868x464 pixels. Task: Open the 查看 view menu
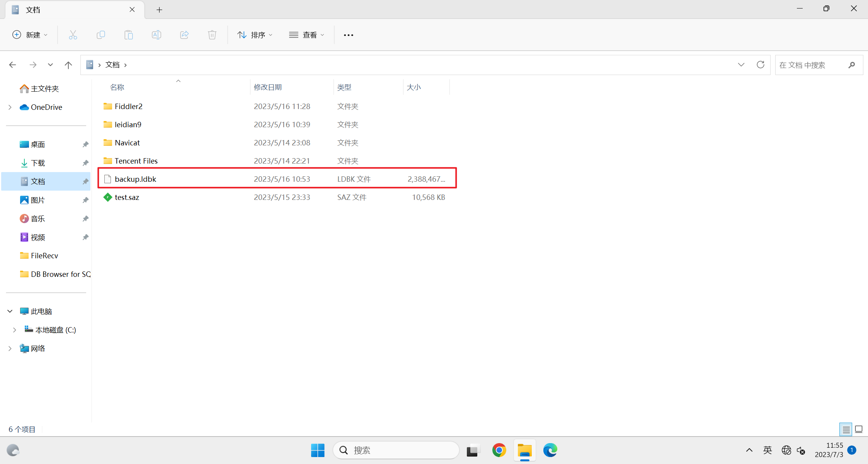306,35
